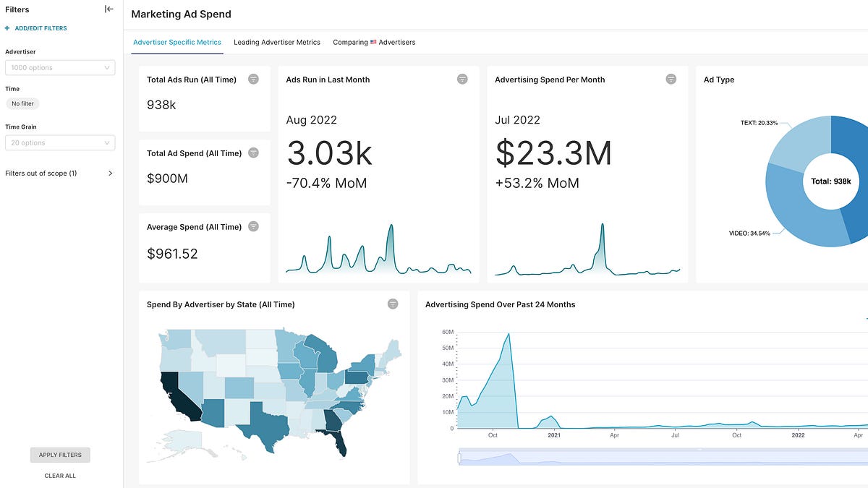
Task: Click the range slider track below the spend chart
Action: tap(663, 458)
